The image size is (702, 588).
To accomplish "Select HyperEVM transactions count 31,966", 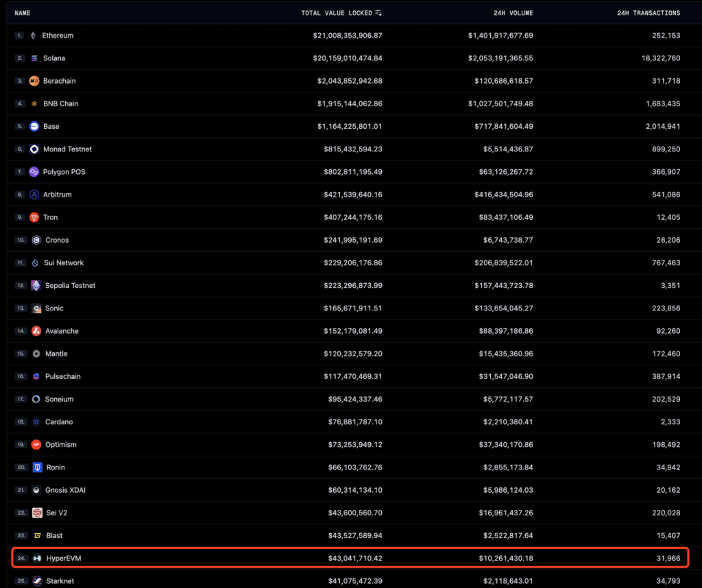I will coord(668,559).
